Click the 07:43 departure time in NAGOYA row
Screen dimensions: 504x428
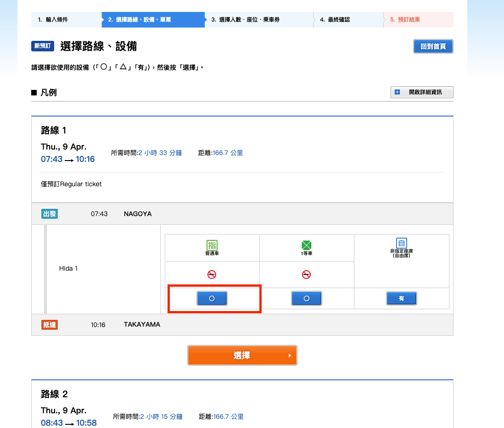coord(99,214)
